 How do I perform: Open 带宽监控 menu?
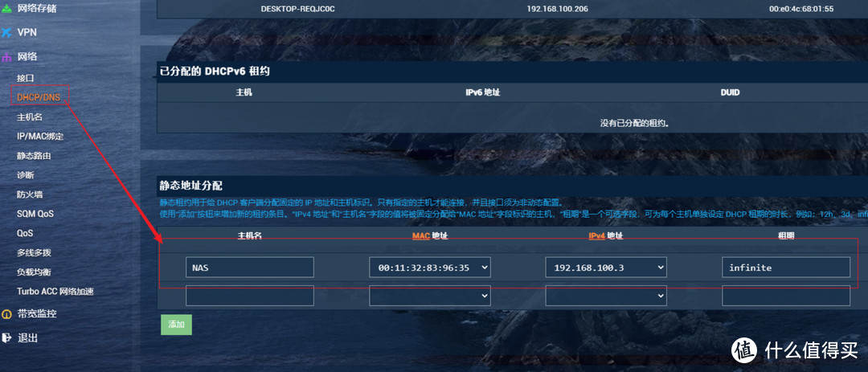click(36, 314)
